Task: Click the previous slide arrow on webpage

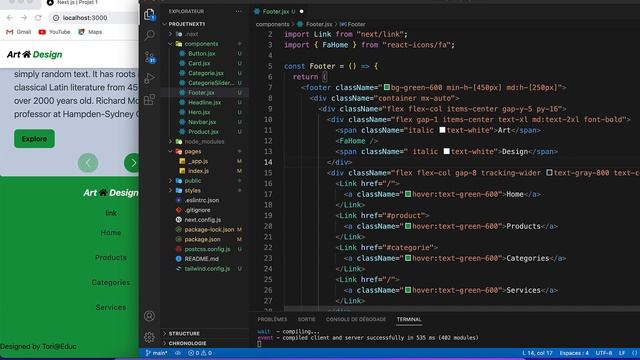Action: coord(88,163)
